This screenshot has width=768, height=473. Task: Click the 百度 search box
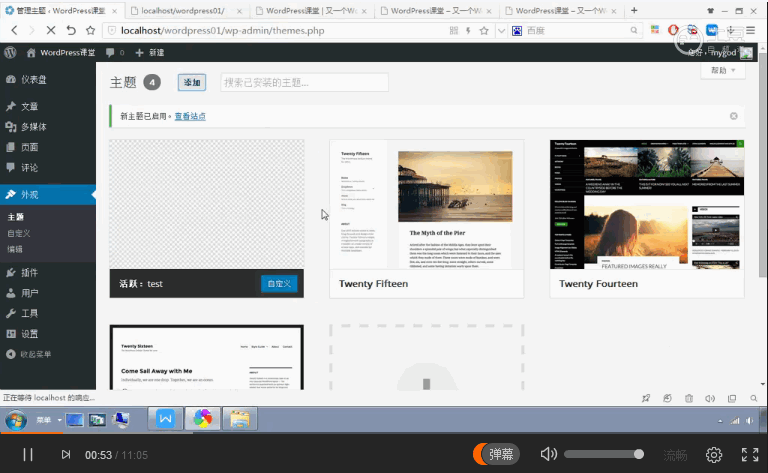pyautogui.click(x=576, y=30)
